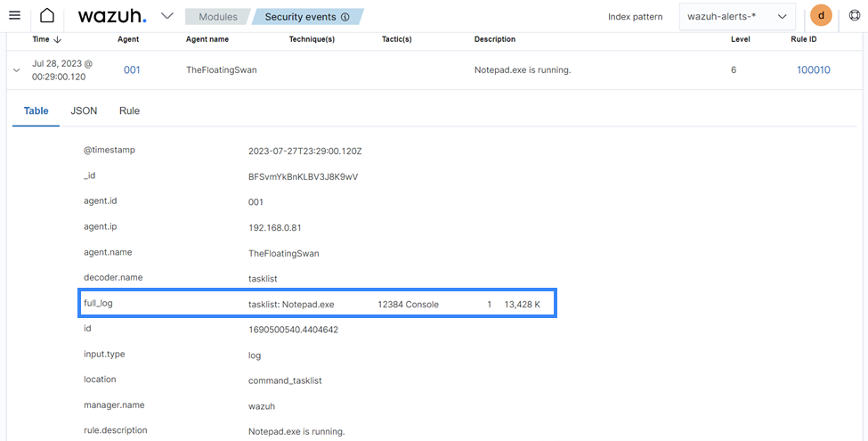
Task: Expand the Wazuh menu chevron
Action: 166,16
